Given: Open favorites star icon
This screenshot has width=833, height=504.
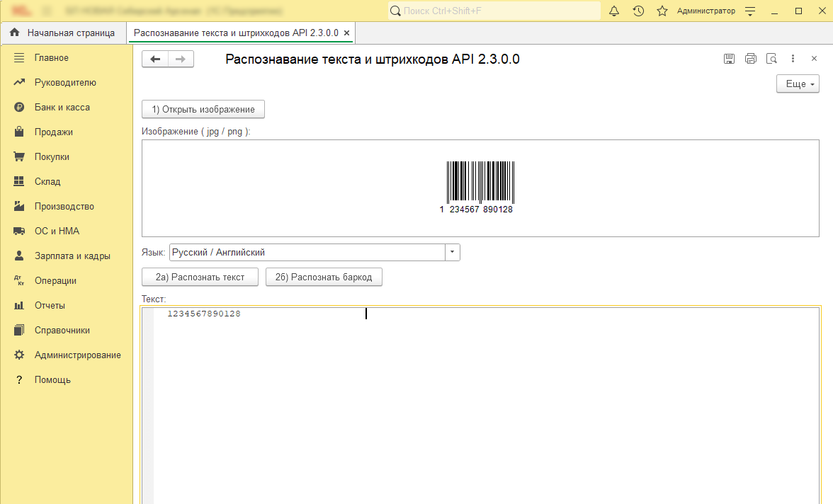Looking at the screenshot, I should (662, 11).
